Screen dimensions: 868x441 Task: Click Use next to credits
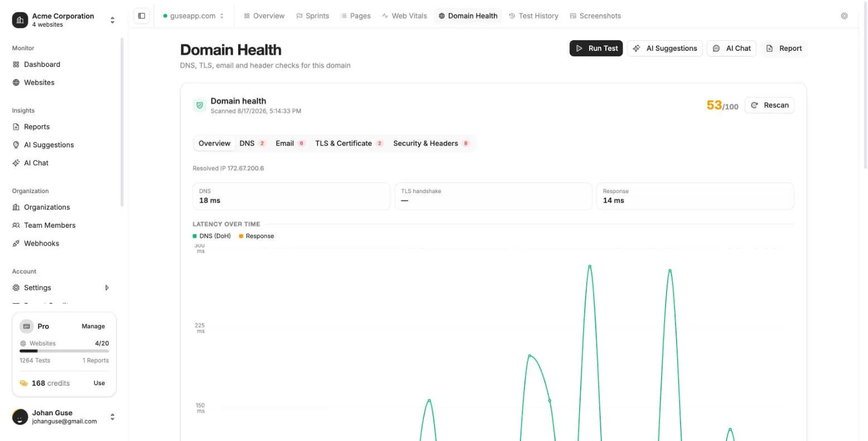99,383
